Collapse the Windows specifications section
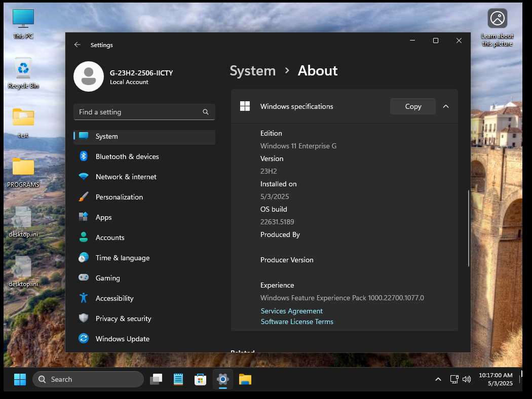The image size is (532, 399). [x=446, y=106]
